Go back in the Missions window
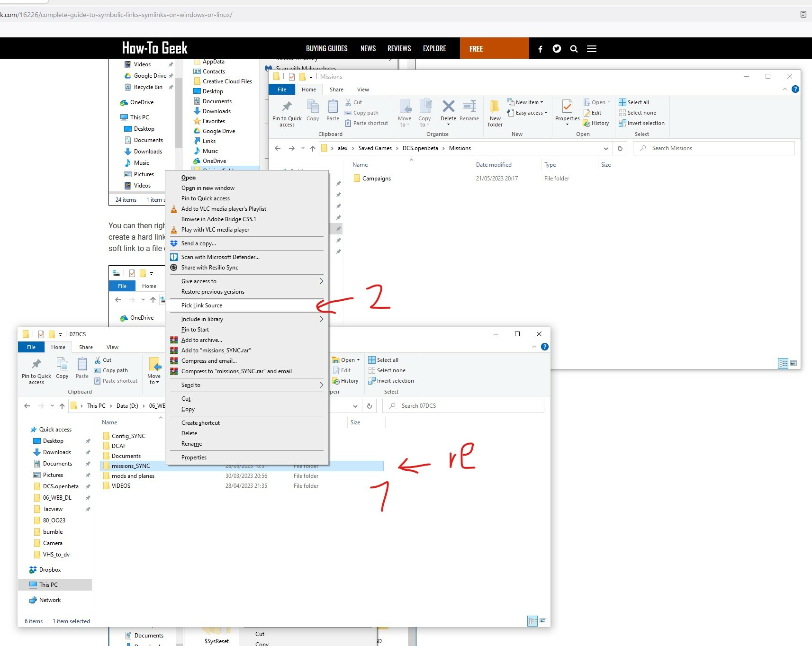 click(x=278, y=148)
